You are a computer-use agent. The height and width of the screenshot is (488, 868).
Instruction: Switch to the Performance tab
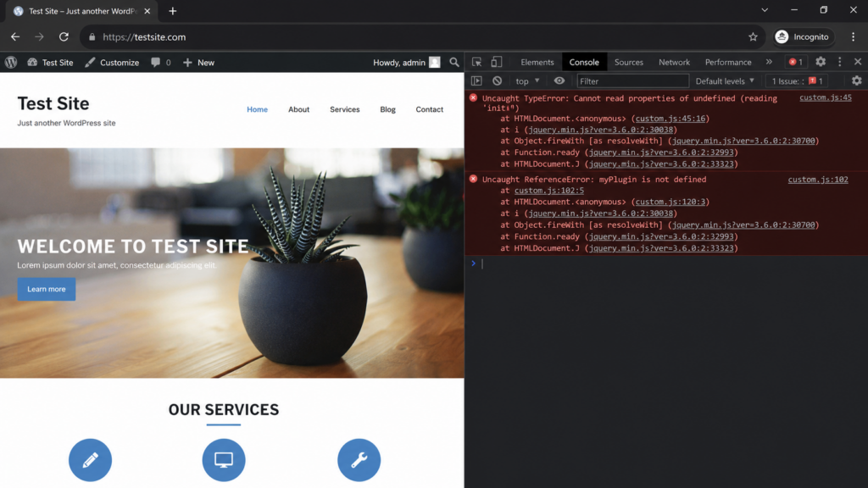tap(728, 62)
